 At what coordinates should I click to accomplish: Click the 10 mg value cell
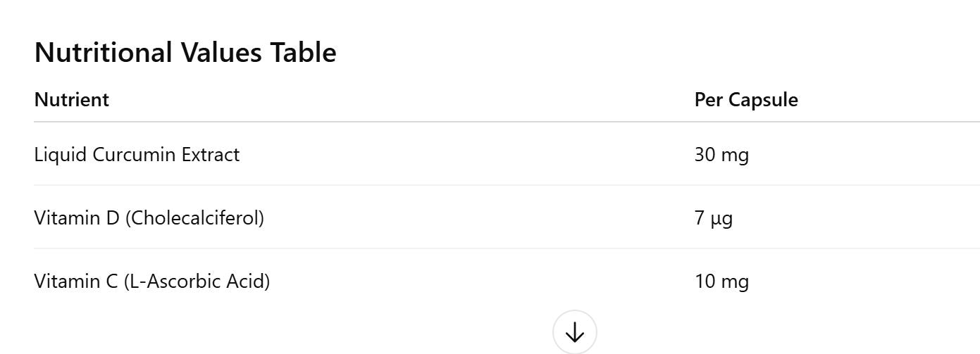coord(721,282)
